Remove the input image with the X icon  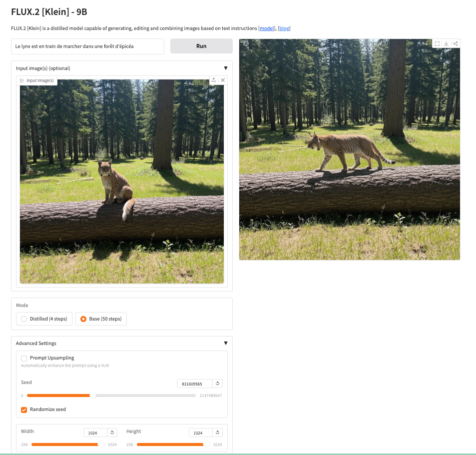point(223,80)
